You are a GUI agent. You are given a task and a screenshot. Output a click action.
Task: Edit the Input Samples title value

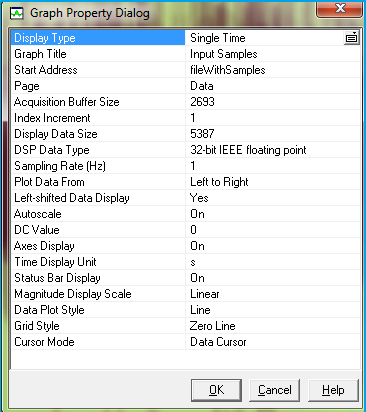[x=224, y=54]
